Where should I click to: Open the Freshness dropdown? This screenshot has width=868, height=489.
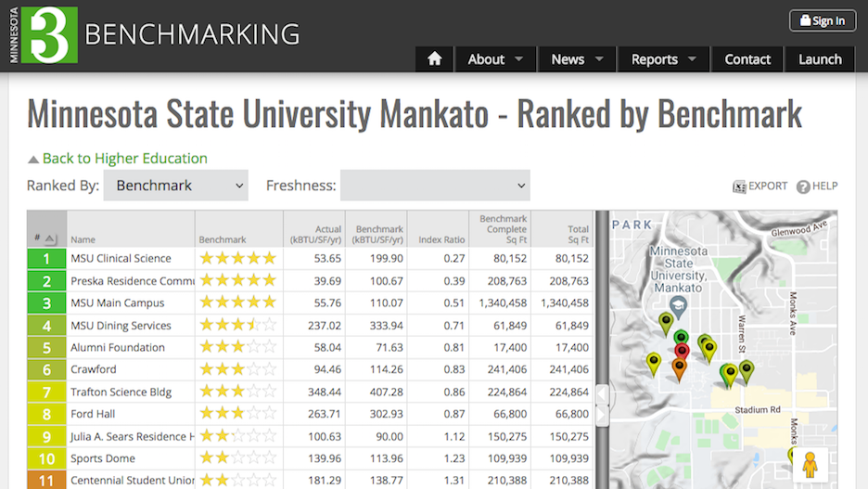click(x=435, y=186)
